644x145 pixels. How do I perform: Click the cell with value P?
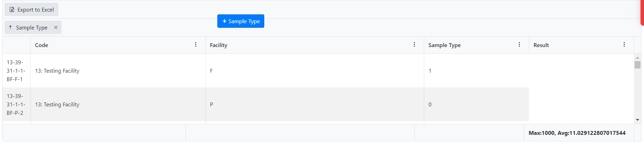[x=211, y=104]
